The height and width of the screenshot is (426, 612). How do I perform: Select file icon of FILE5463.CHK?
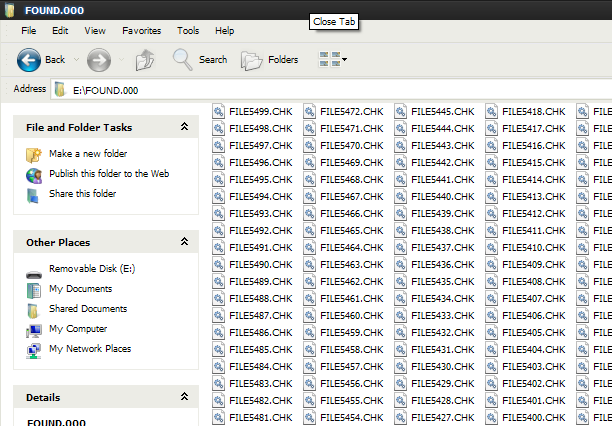pyautogui.click(x=310, y=264)
